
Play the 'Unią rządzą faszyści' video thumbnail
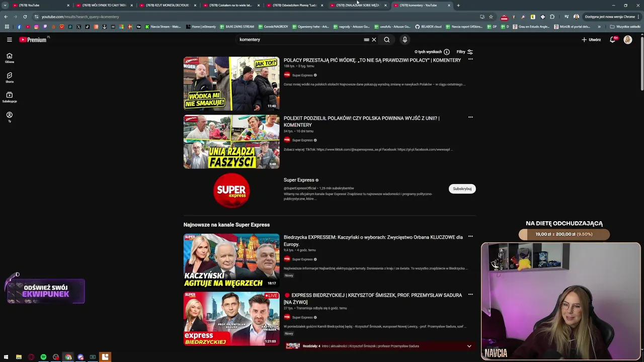231,142
